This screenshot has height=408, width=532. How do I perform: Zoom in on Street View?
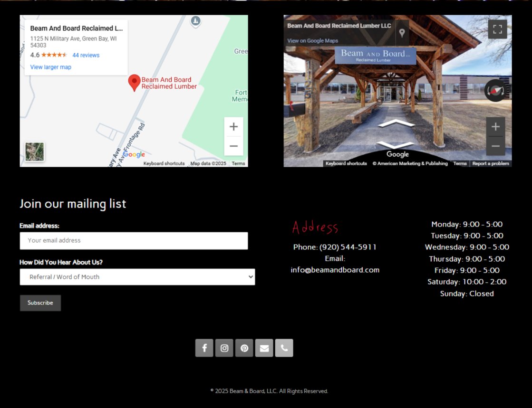(x=495, y=127)
